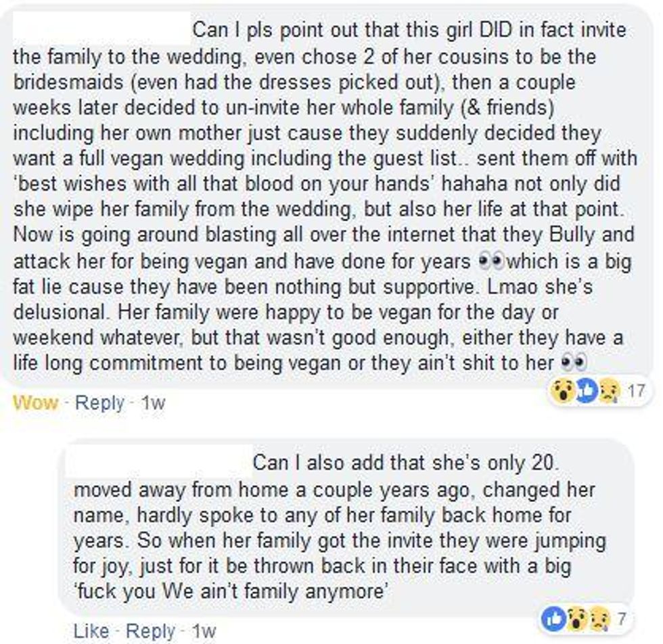Like the reply starting 'Can I also add'
Screen dimensions: 663x644
point(91,631)
